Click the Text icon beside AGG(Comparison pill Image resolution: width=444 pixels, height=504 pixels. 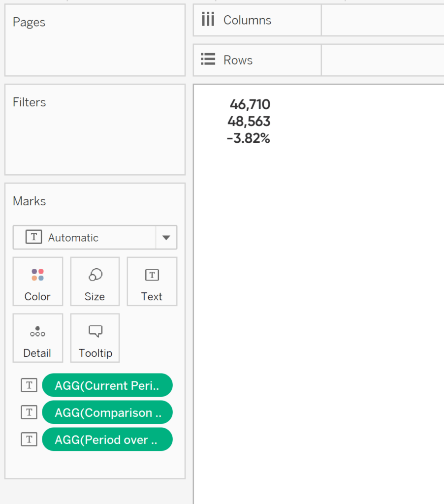click(29, 412)
